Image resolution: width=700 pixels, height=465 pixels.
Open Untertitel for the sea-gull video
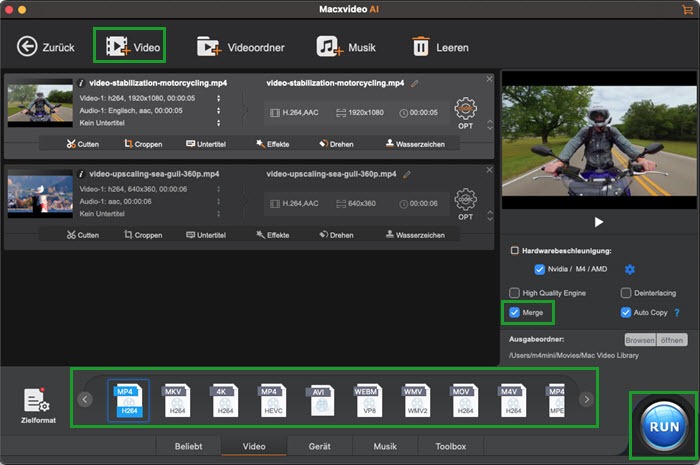pos(206,235)
